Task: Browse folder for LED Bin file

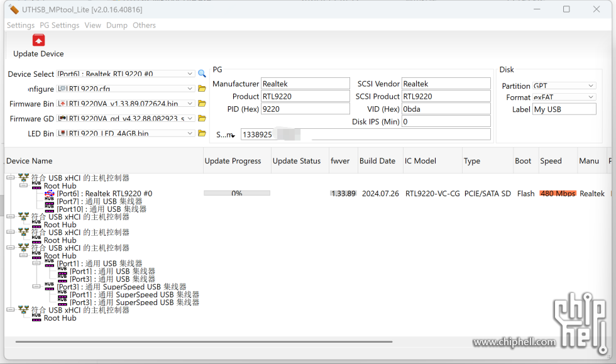Action: click(x=202, y=133)
